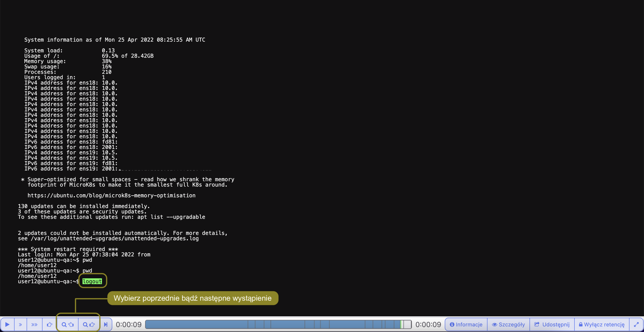Screen dimensions: 644x332
Task: Click the session timeline progress bar
Action: 278,324
